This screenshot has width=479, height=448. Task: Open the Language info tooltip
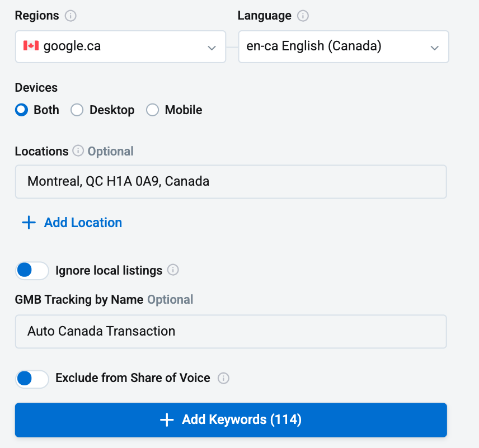coord(303,16)
